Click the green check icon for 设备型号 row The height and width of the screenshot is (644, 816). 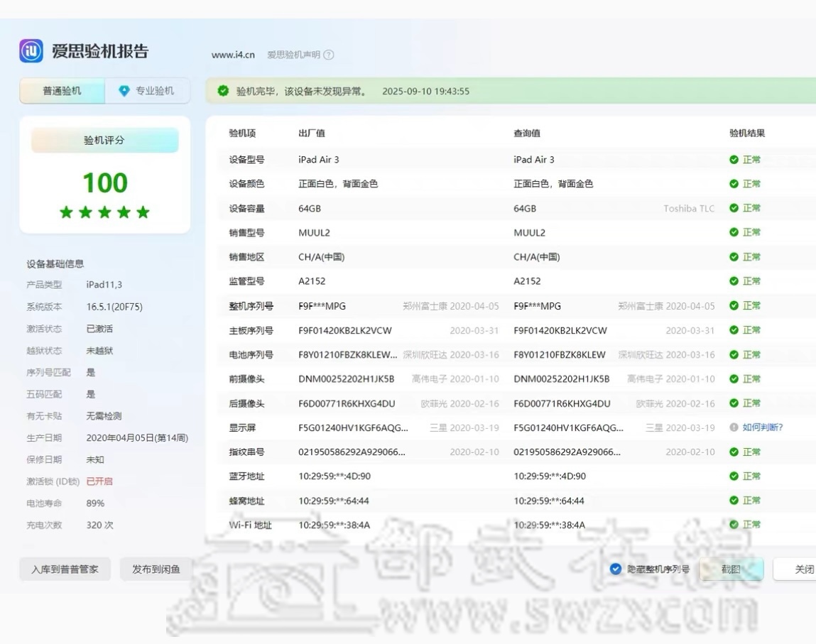click(x=734, y=160)
